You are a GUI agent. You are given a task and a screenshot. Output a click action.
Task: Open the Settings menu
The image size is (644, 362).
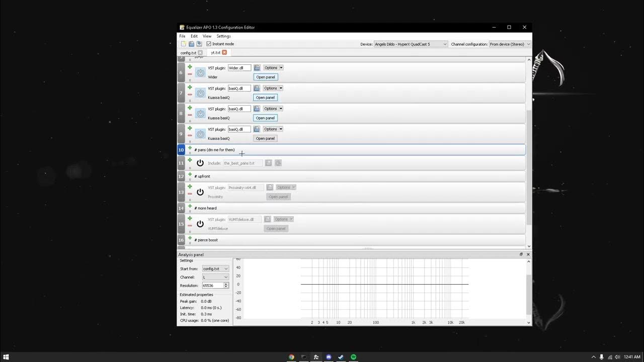coord(223,36)
